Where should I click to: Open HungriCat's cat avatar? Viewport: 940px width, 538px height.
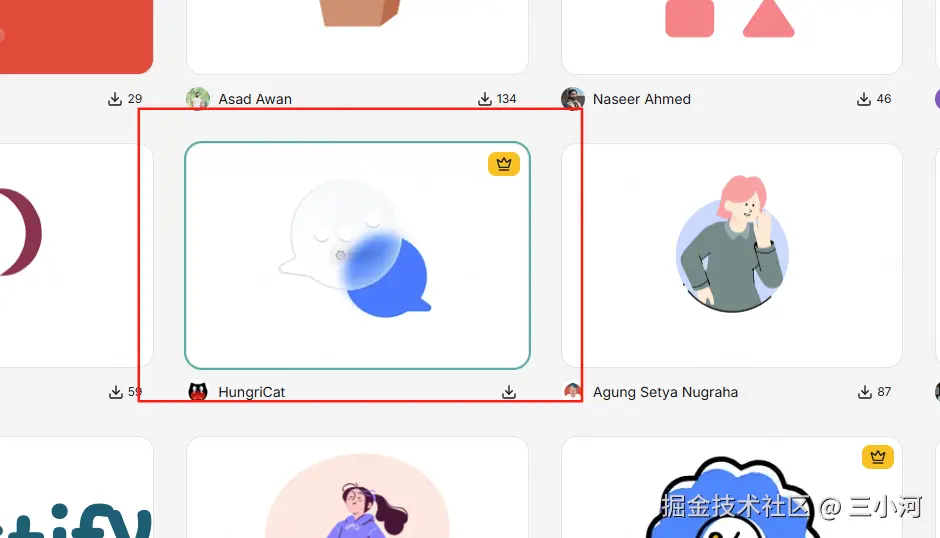coord(198,392)
